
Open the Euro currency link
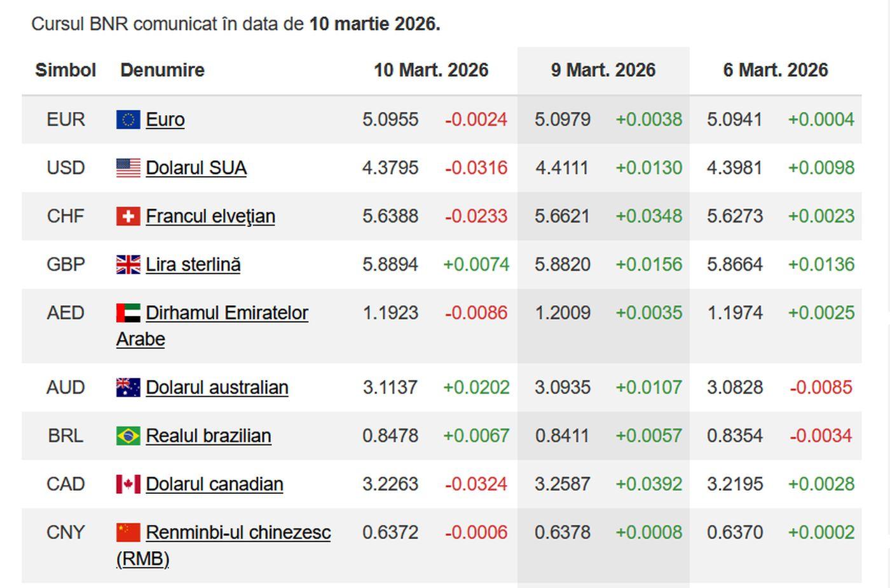point(165,120)
